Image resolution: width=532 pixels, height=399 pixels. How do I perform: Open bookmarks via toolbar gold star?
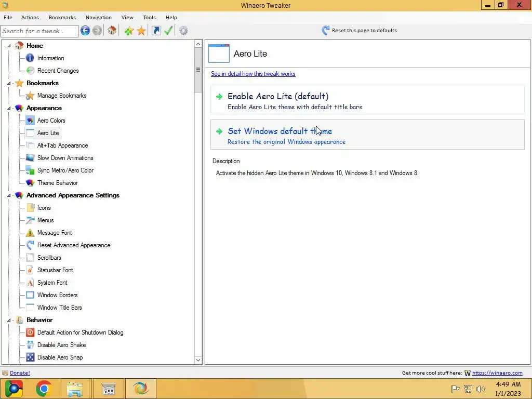141,31
